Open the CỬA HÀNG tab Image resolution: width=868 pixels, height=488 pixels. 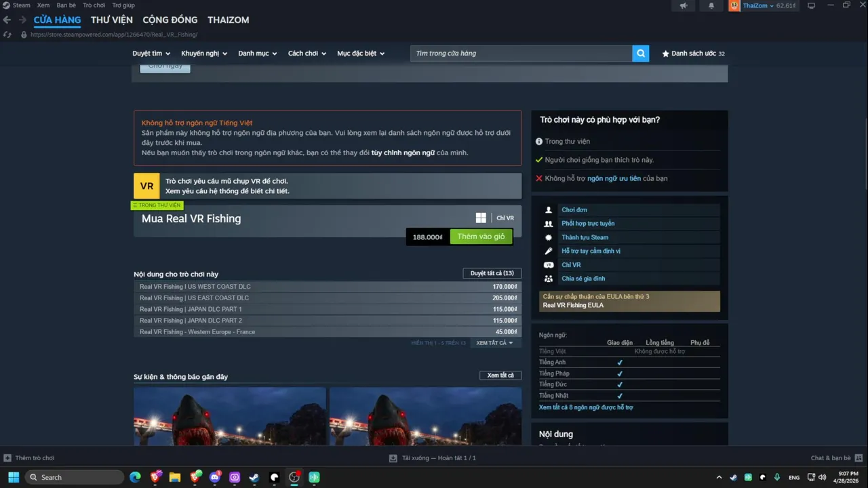(57, 20)
